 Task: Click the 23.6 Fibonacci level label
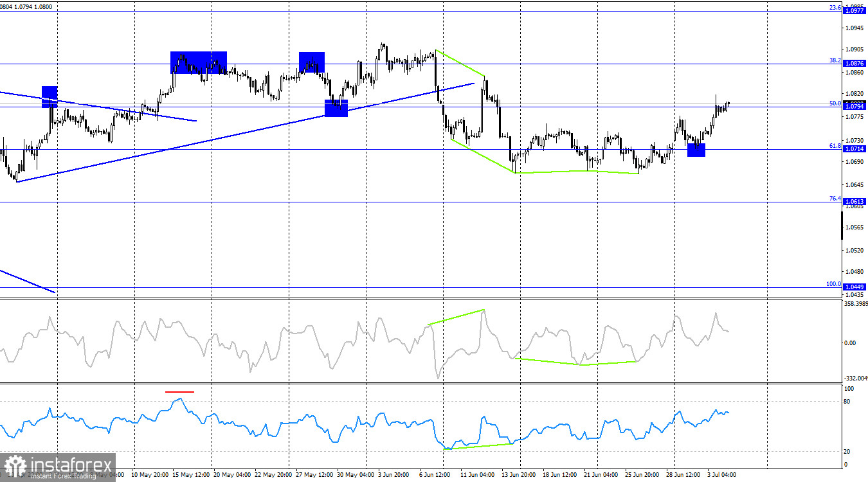coord(835,7)
